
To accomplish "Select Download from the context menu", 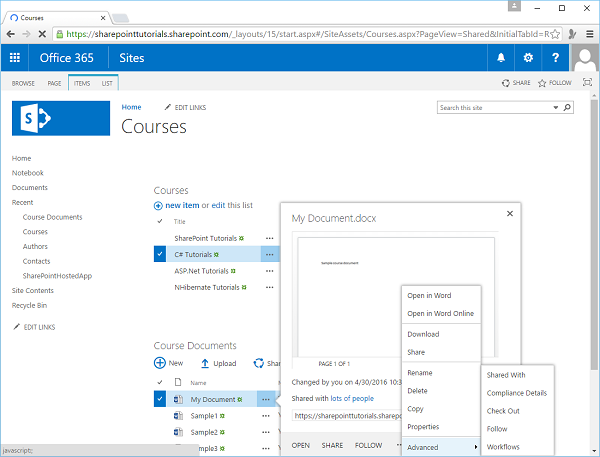I will pos(423,334).
